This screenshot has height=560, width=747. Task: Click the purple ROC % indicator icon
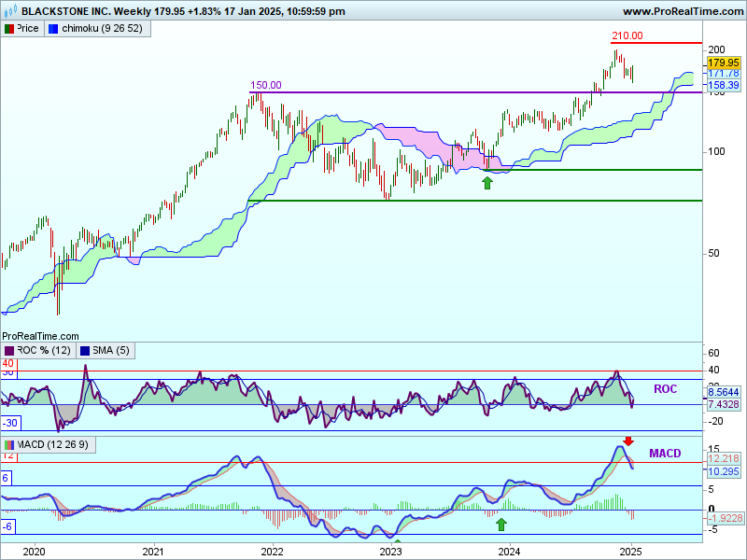tap(9, 350)
